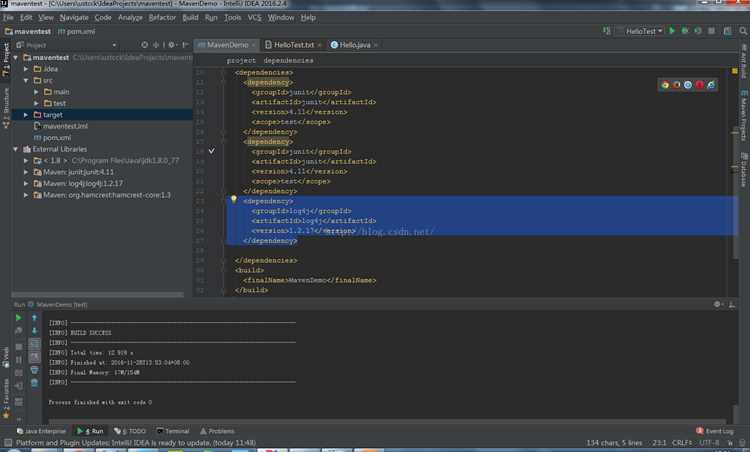The height and width of the screenshot is (452, 750).
Task: Open Run panel settings gear
Action: tap(717, 304)
